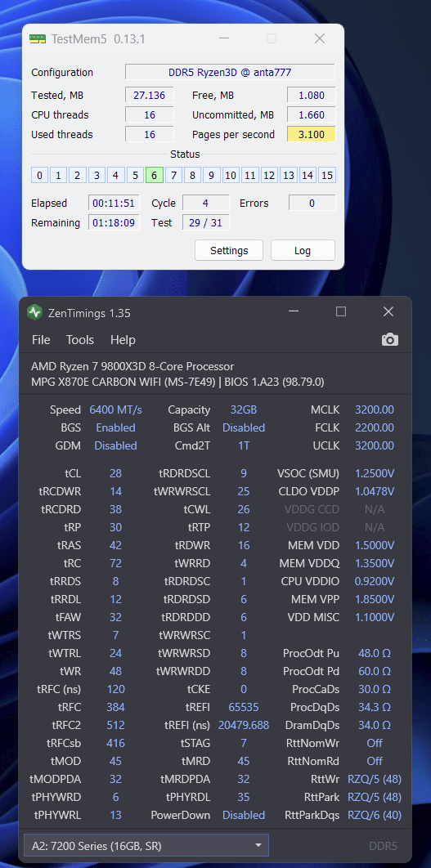The width and height of the screenshot is (431, 868).
Task: Click the Configuration field DDR5 Ryzen3D
Action: click(230, 72)
